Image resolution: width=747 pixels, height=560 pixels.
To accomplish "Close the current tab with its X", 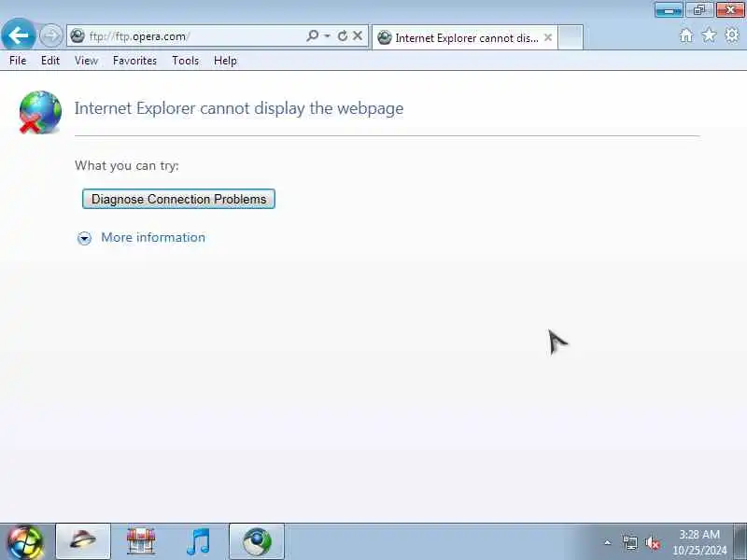I will pos(548,37).
